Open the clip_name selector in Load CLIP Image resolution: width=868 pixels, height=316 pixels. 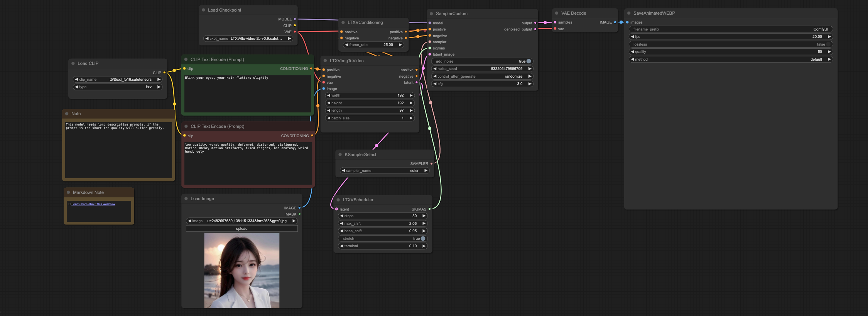point(118,79)
